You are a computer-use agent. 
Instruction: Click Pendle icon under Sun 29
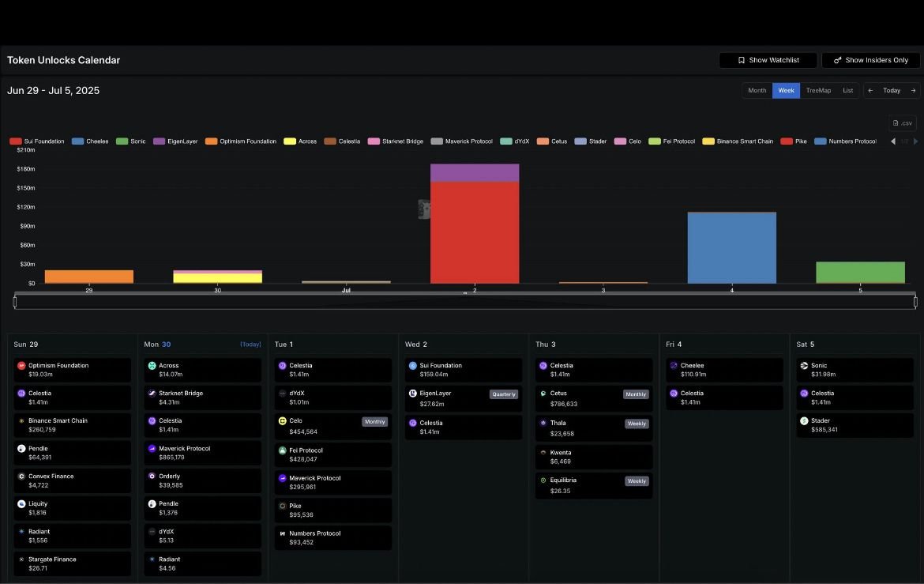pyautogui.click(x=21, y=449)
